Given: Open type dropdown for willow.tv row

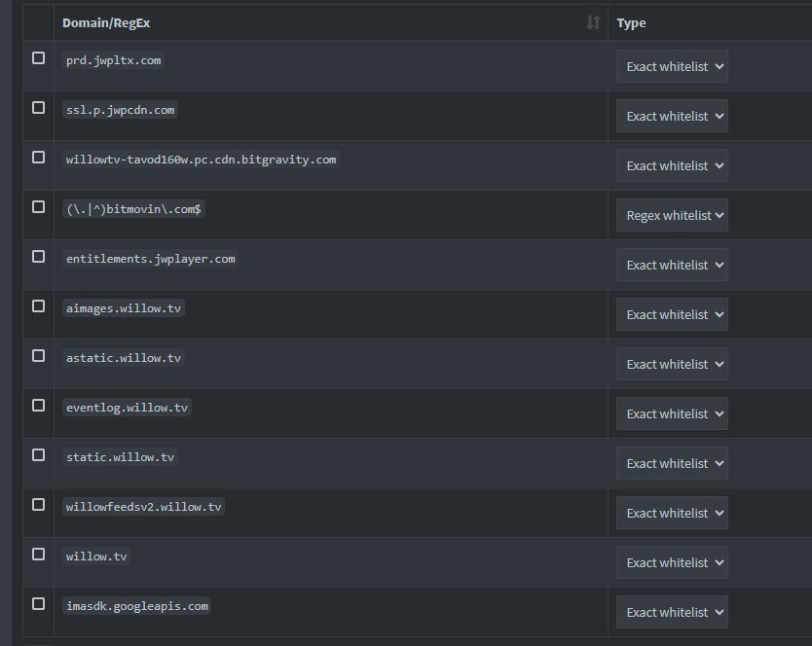Looking at the screenshot, I should (x=672, y=562).
